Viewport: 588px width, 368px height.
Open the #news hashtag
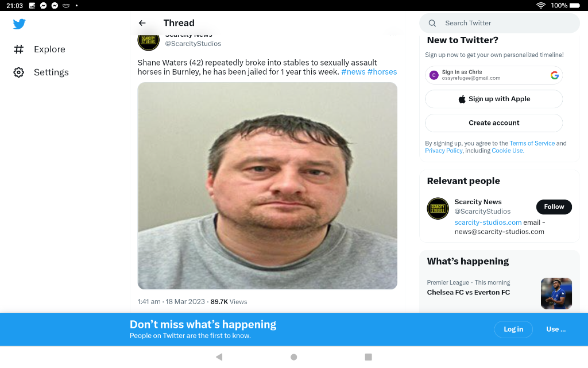pos(353,72)
